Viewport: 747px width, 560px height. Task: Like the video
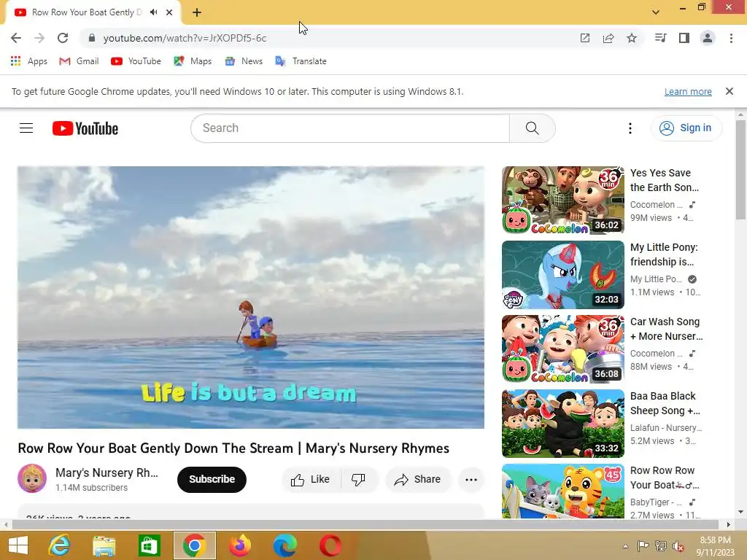coord(311,480)
